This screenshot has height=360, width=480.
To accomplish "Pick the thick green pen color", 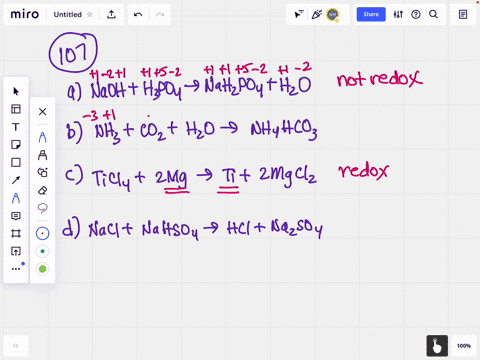I will [x=42, y=269].
